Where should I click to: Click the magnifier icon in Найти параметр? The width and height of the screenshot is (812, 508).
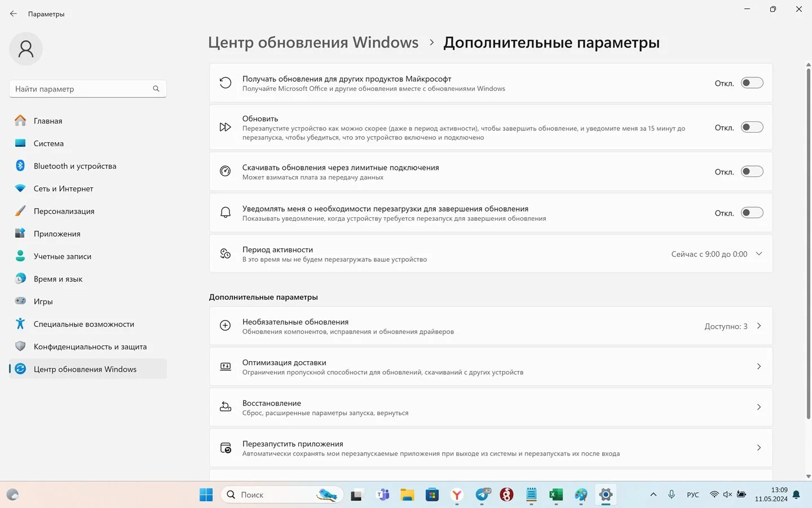156,89
